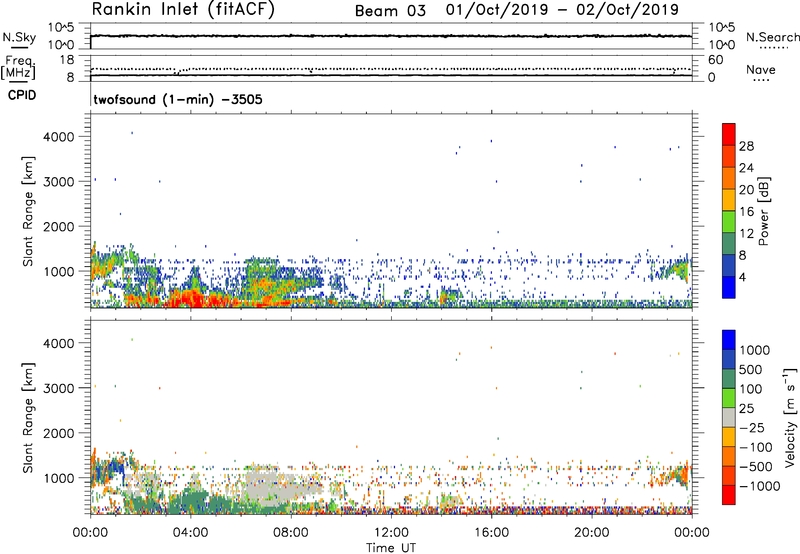
Task: Click the "20" Power colorbar tick label
Action: tap(746, 190)
